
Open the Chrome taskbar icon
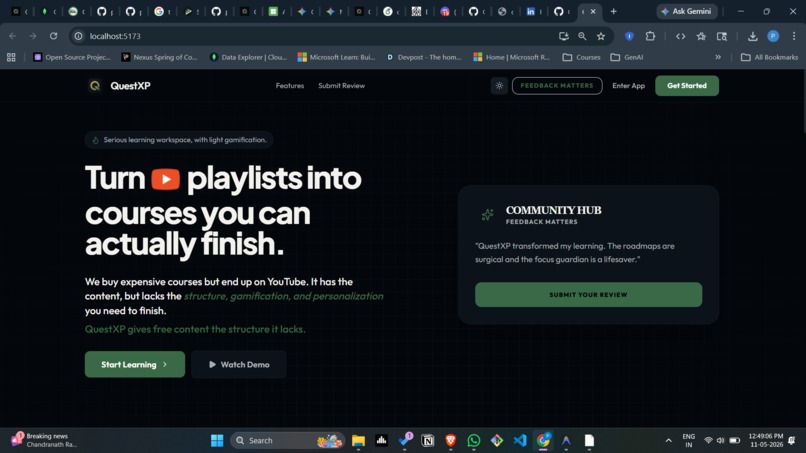click(x=543, y=441)
